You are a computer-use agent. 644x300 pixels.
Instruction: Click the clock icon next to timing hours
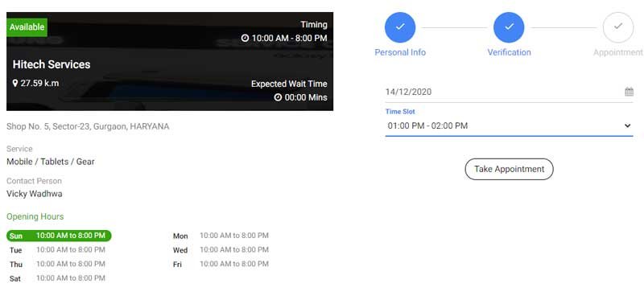246,38
